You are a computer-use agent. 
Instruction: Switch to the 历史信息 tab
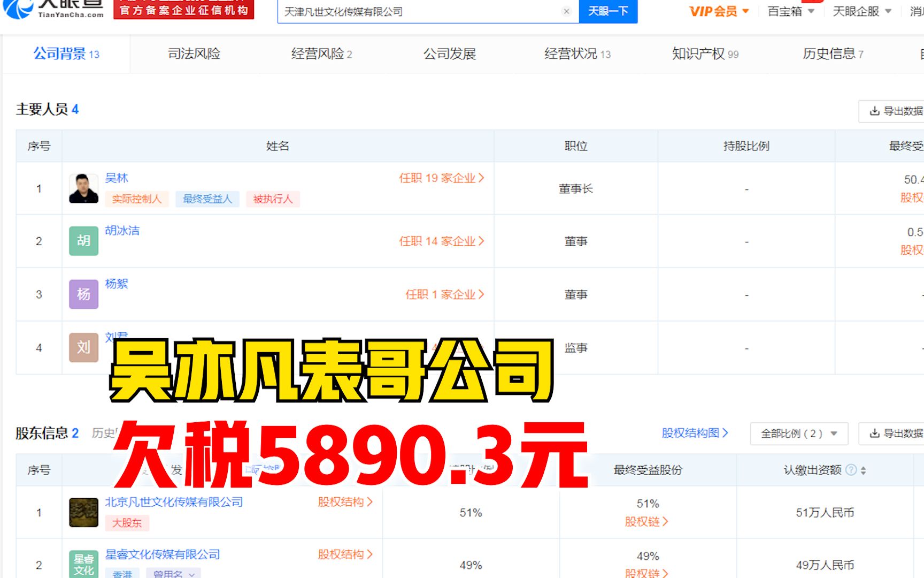click(833, 54)
